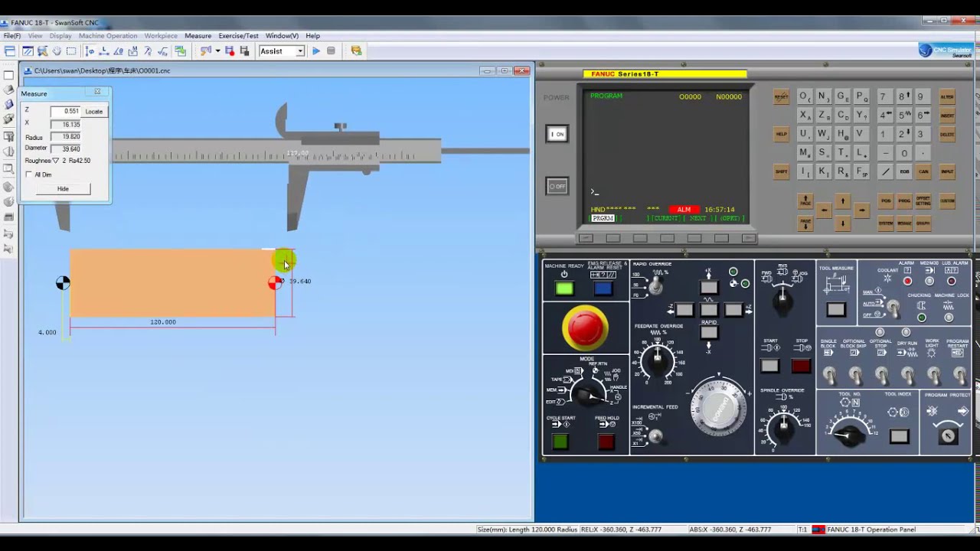Screen dimensions: 980x551
Task: Click the FEEDRATE OVERRIDE knob
Action: pyautogui.click(x=657, y=359)
